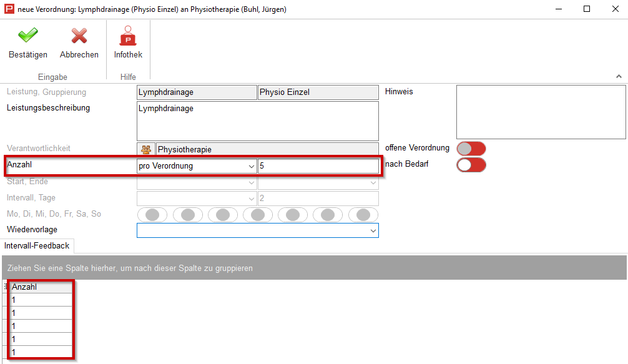628x364 pixels.
Task: Click into the Hinweis text box
Action: (541, 112)
